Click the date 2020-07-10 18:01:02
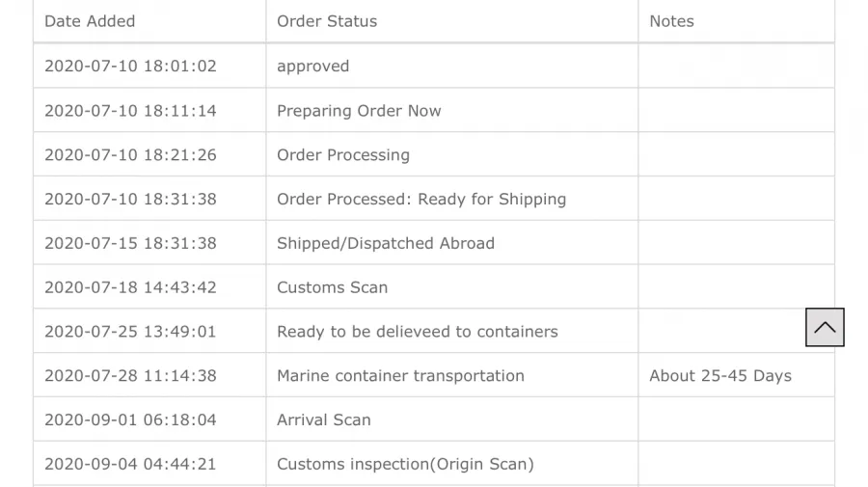Screen dimensions: 868x487 click(130, 66)
